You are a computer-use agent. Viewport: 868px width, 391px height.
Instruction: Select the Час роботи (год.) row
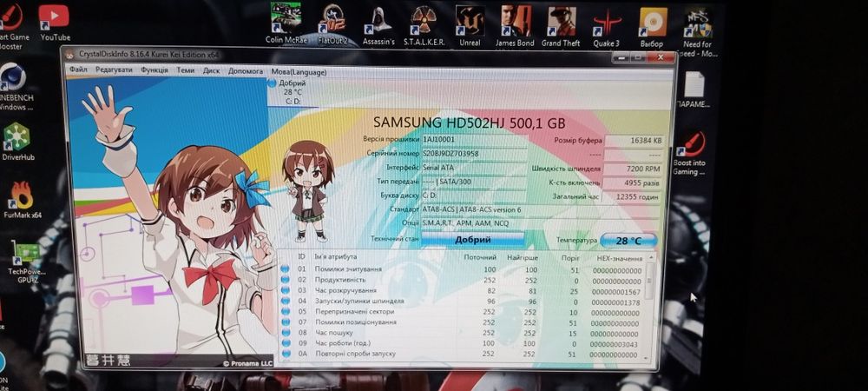click(x=462, y=343)
